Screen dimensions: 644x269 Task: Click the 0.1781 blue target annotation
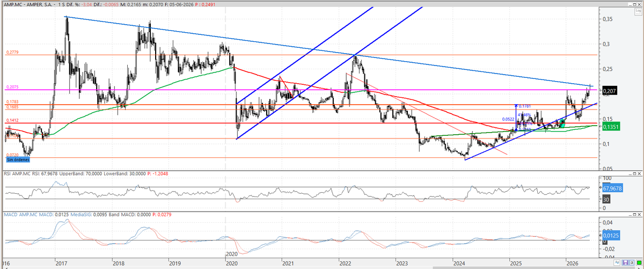pos(524,106)
